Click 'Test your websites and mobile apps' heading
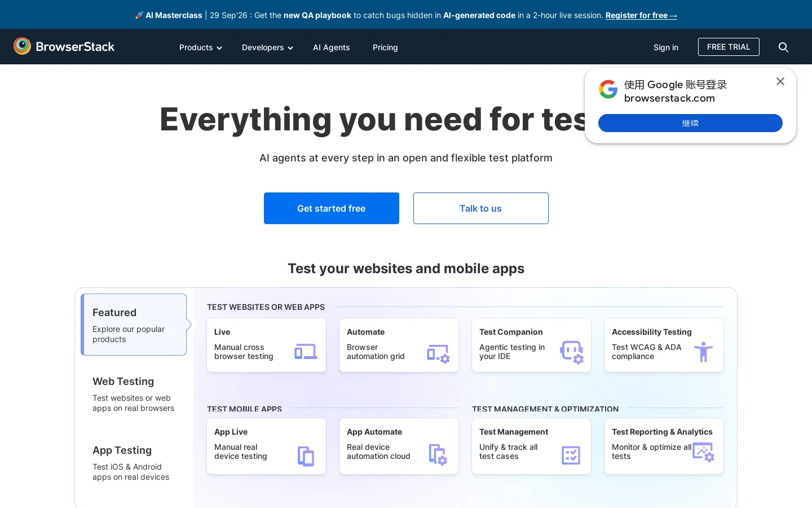The width and height of the screenshot is (812, 508). click(406, 269)
